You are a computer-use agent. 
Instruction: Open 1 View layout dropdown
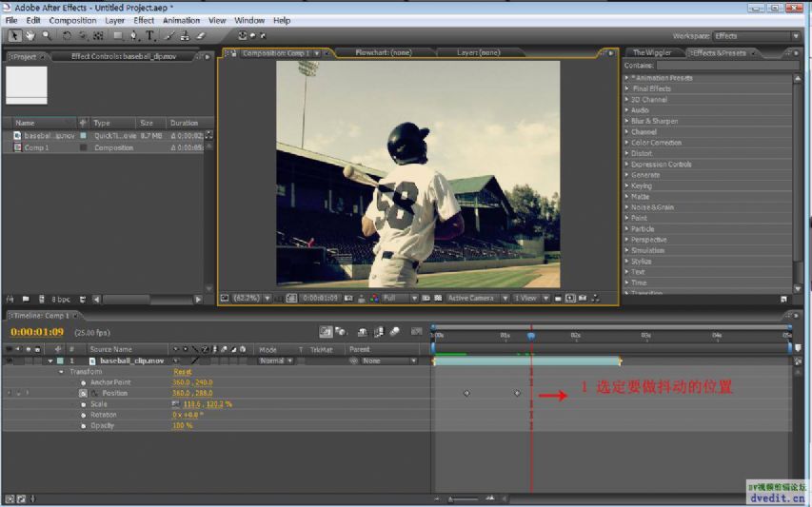pyautogui.click(x=531, y=299)
